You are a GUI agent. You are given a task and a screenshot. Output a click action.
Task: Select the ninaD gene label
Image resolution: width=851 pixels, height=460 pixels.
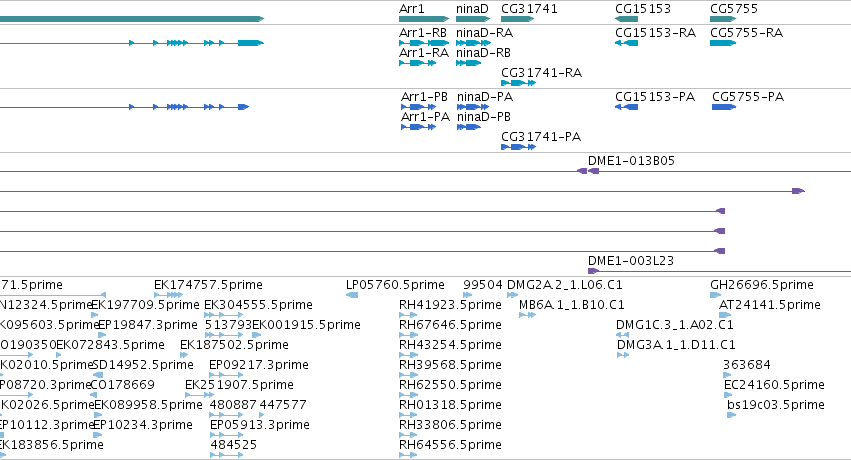pyautogui.click(x=472, y=9)
